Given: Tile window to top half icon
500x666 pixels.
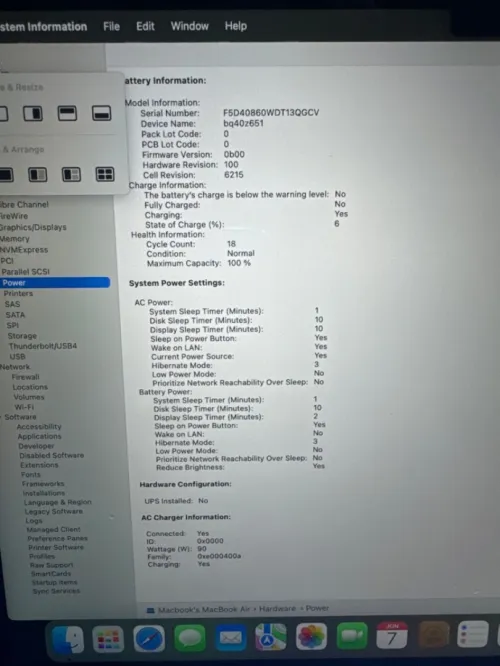Looking at the screenshot, I should pos(67,113).
